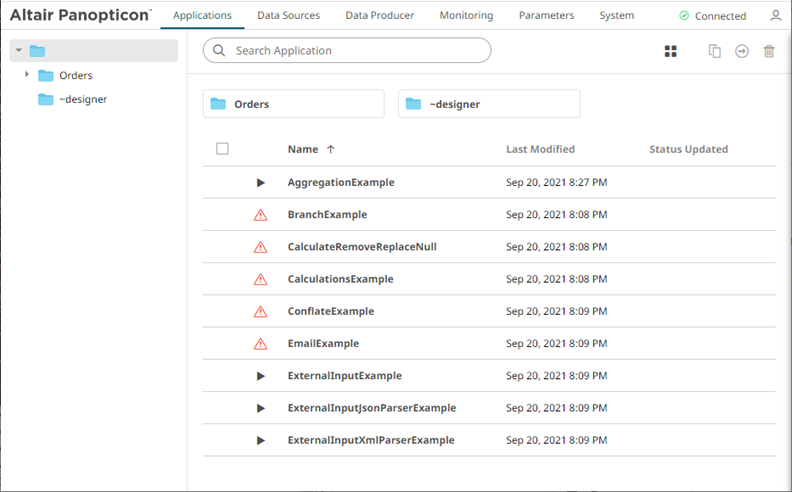Open the ~designer folder card
Image resolution: width=792 pixels, height=492 pixels.
tap(488, 104)
